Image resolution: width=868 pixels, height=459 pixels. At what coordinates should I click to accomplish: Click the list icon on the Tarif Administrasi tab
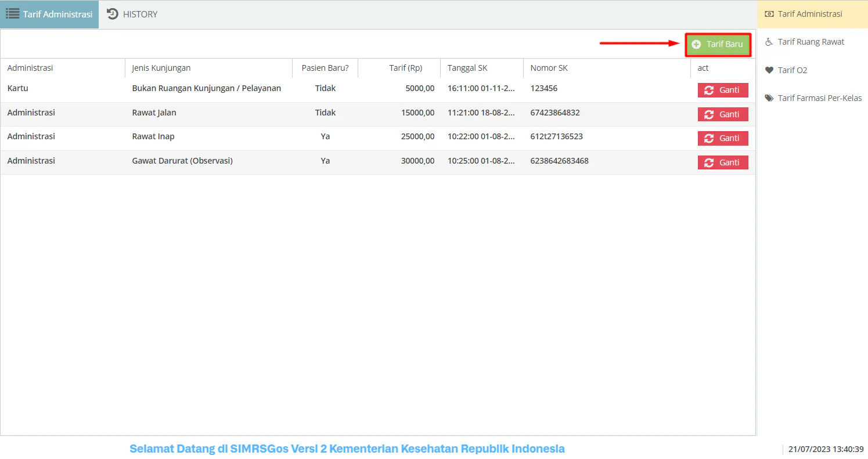pos(13,14)
